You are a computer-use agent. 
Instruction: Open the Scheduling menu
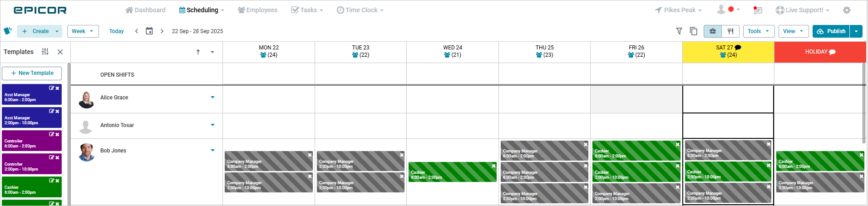202,10
